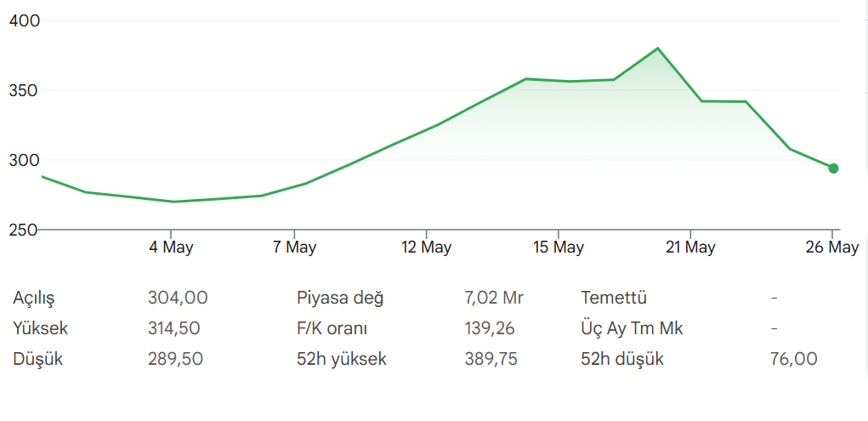Screen dimensions: 868x421
Task: Select the 21 May axis label
Action: coord(690,247)
